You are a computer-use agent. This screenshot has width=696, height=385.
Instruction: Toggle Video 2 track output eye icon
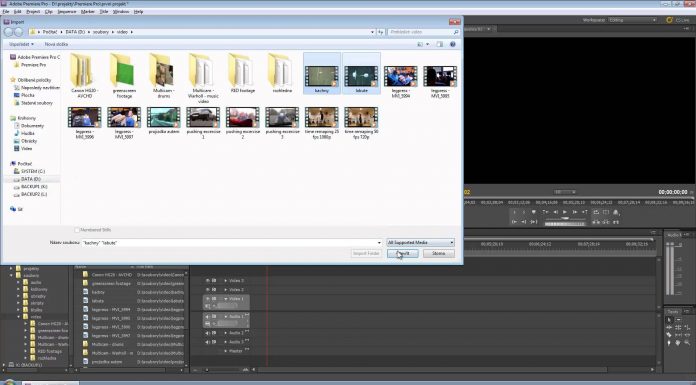[207, 290]
